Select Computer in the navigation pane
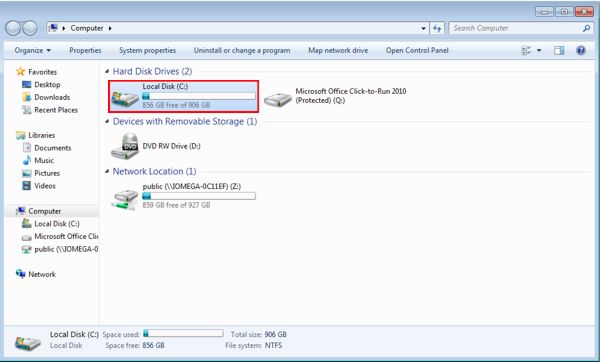Screen dimensions: 600x362 pos(45,211)
